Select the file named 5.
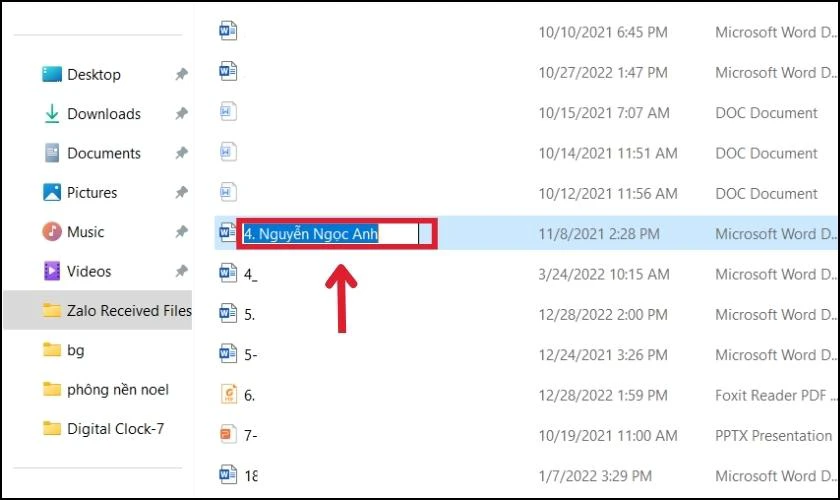The width and height of the screenshot is (840, 500). (x=250, y=315)
